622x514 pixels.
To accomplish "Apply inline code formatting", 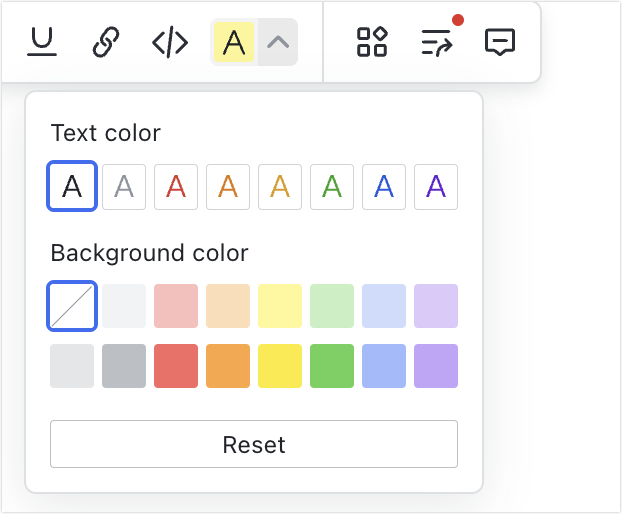I will coord(170,42).
